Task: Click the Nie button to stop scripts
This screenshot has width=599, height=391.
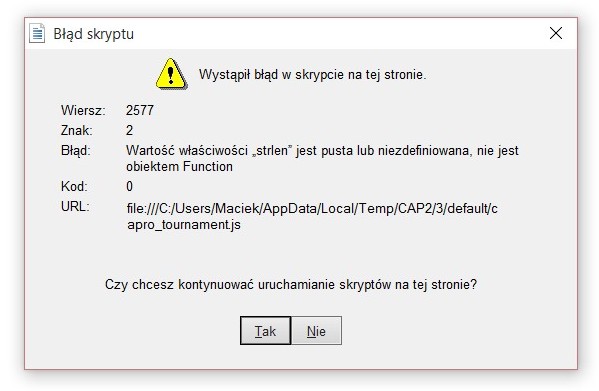Action: (x=316, y=331)
